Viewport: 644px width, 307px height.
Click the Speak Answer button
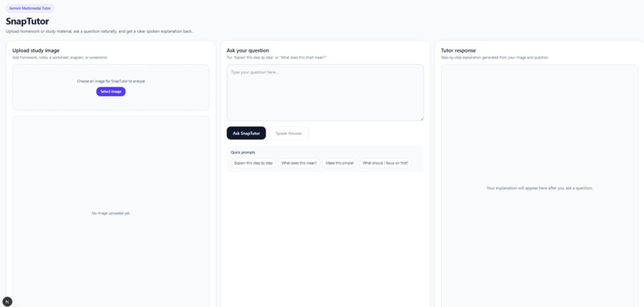pos(288,134)
